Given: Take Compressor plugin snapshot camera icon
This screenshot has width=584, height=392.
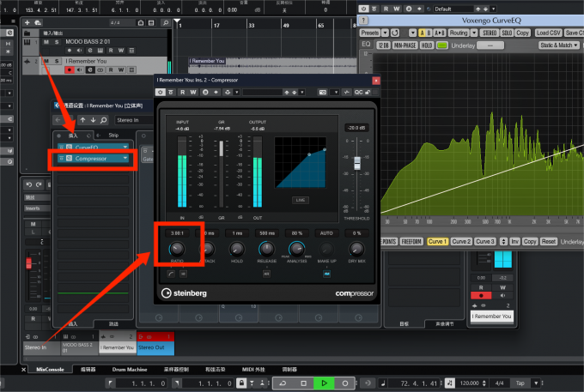Looking at the screenshot, I should point(323,93).
